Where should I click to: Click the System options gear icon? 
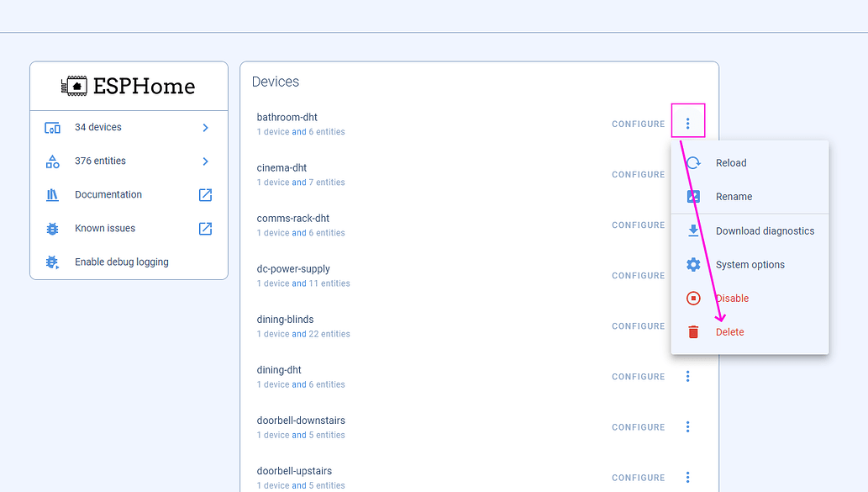(692, 264)
